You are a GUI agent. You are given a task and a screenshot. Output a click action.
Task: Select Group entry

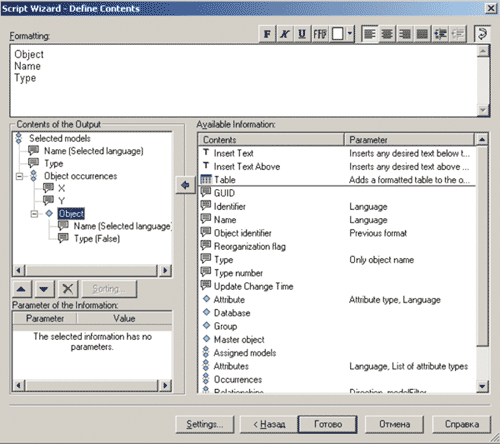pyautogui.click(x=225, y=326)
